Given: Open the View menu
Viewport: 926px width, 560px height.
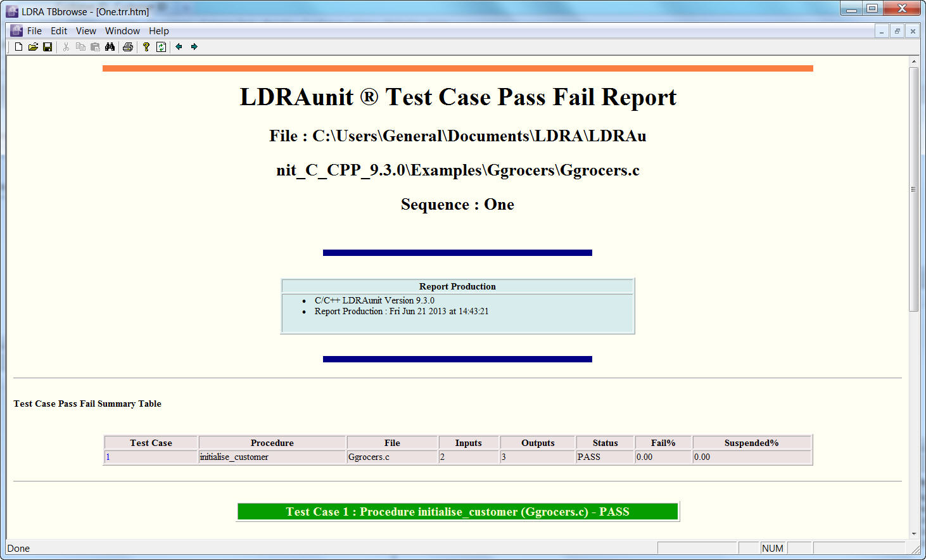Looking at the screenshot, I should click(86, 31).
